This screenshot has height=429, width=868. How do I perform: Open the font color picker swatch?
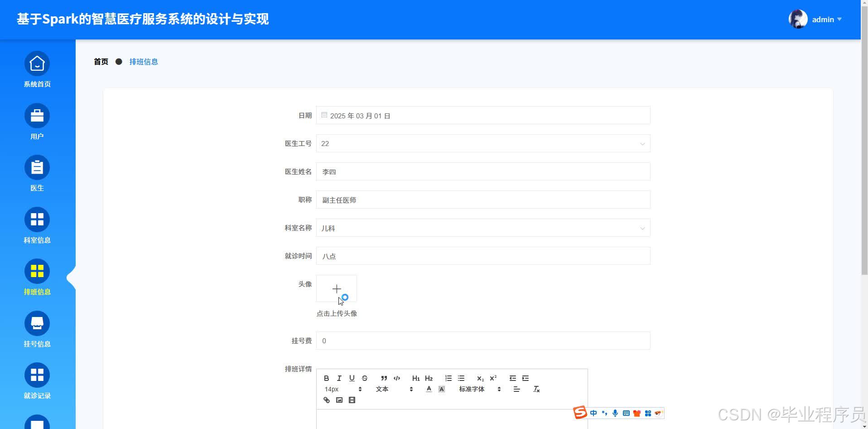click(x=429, y=389)
